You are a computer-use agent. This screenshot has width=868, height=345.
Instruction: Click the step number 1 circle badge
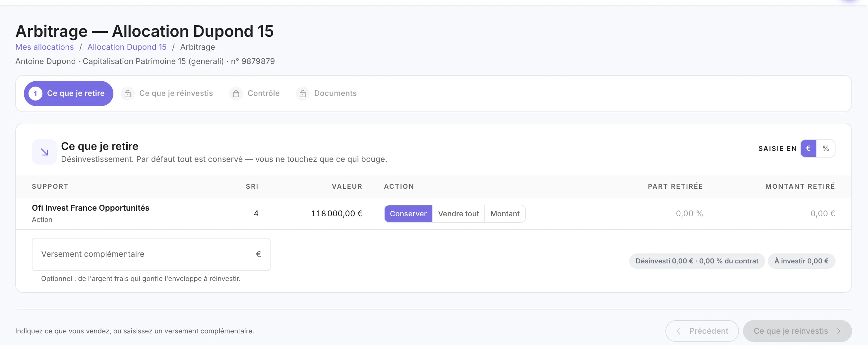tap(35, 94)
